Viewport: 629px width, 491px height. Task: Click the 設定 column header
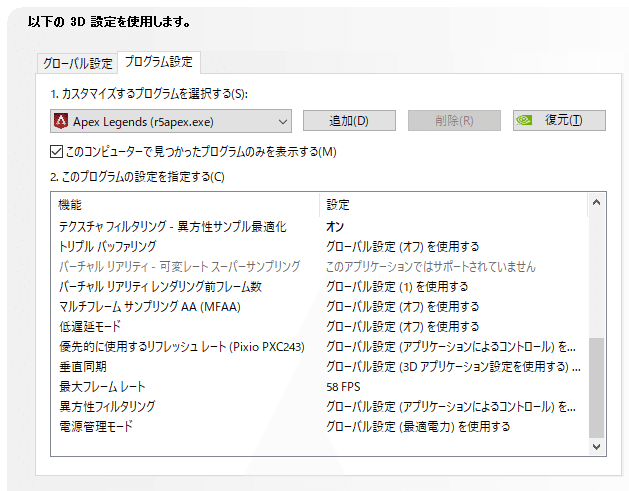click(338, 205)
